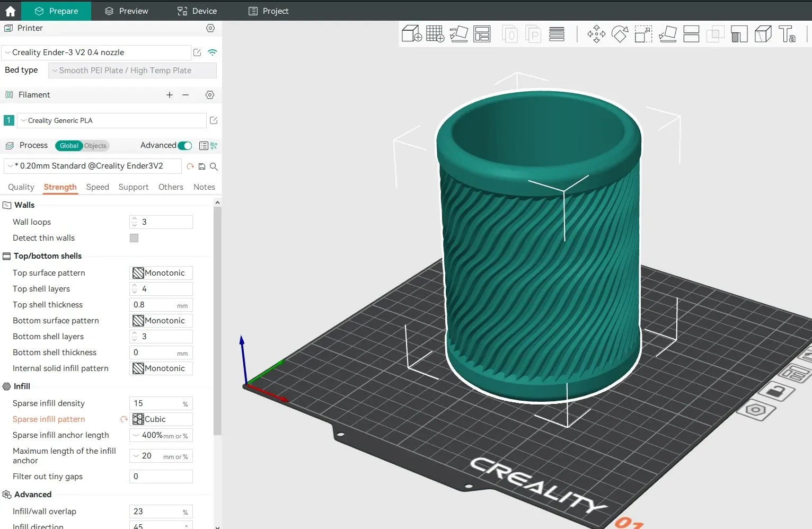The width and height of the screenshot is (812, 529).
Task: Arrange all objects on the plate
Action: coord(482,34)
